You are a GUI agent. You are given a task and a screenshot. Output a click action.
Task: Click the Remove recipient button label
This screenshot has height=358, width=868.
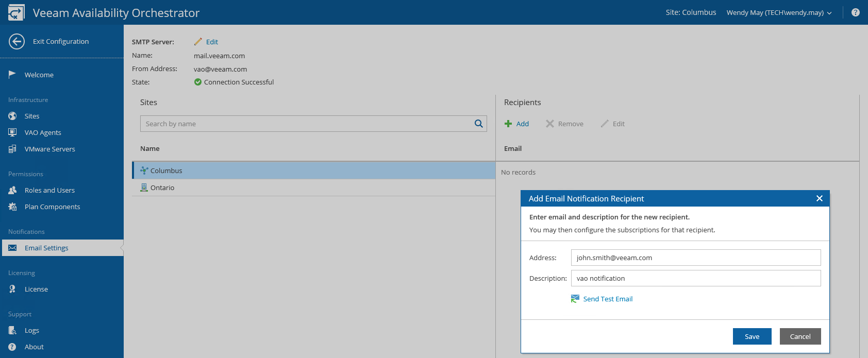[571, 124]
